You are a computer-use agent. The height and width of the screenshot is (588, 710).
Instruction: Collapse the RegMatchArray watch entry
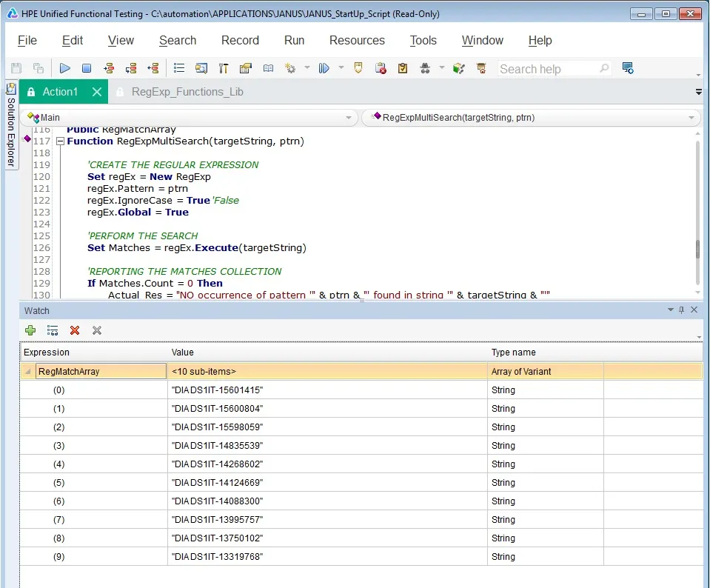tap(28, 372)
